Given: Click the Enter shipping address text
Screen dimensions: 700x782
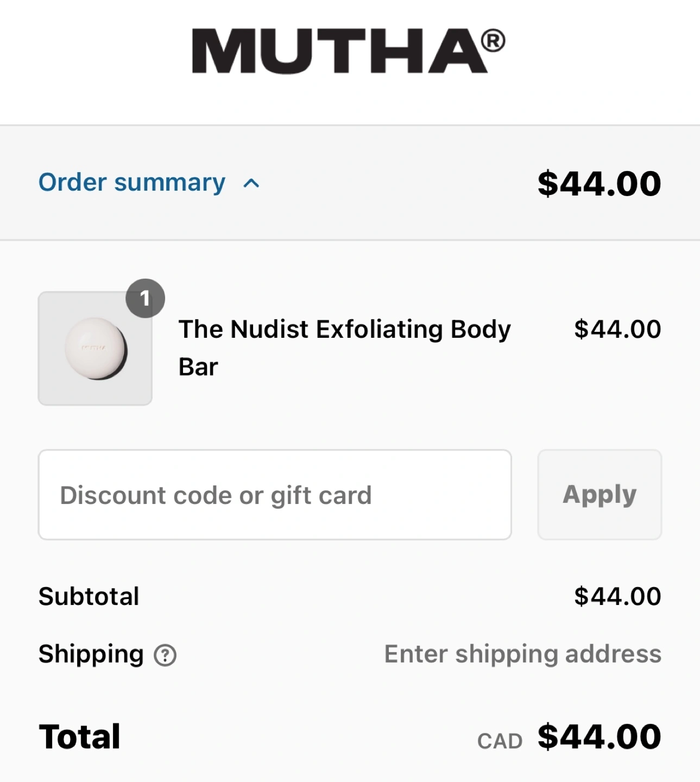Looking at the screenshot, I should tap(522, 654).
